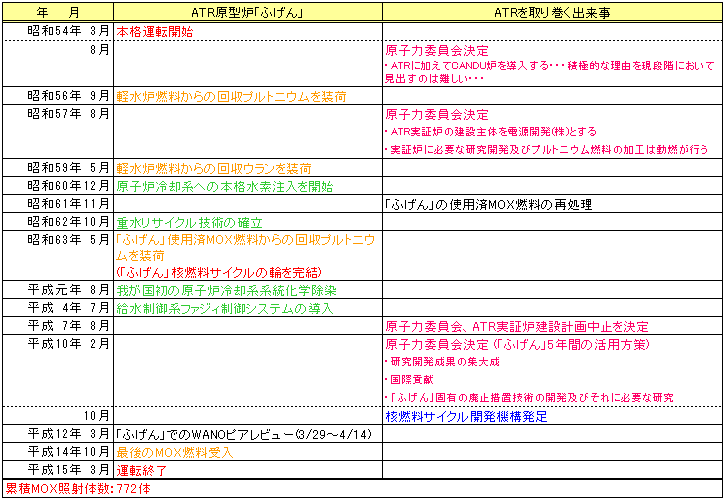Click '給水制御系ファジィ制御システムの導入'
The image size is (723, 498).
(225, 308)
